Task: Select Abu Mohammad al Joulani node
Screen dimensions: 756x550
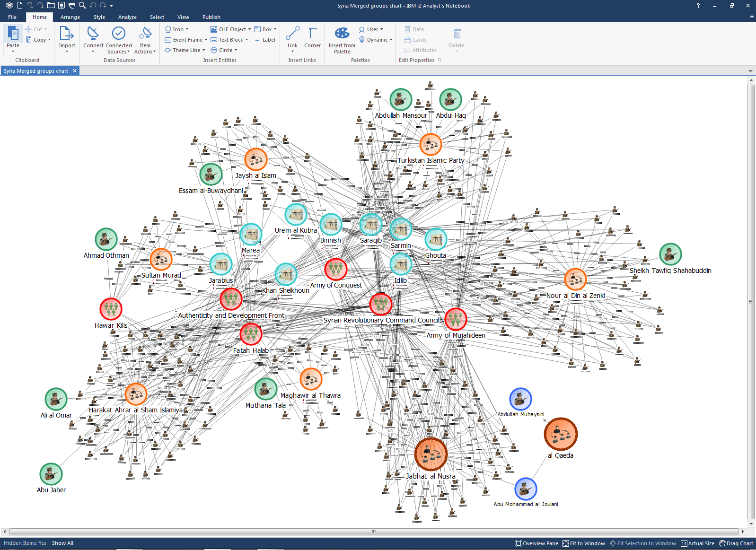Action: [526, 489]
